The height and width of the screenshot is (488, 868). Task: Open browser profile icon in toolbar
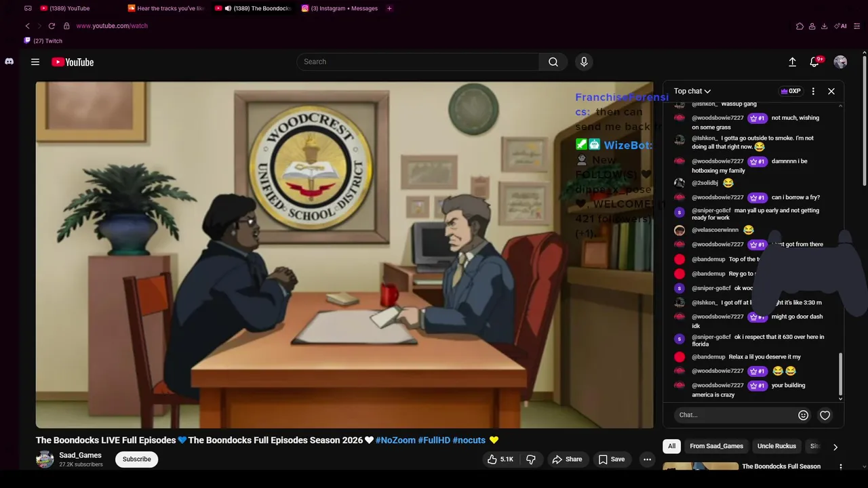click(x=812, y=26)
